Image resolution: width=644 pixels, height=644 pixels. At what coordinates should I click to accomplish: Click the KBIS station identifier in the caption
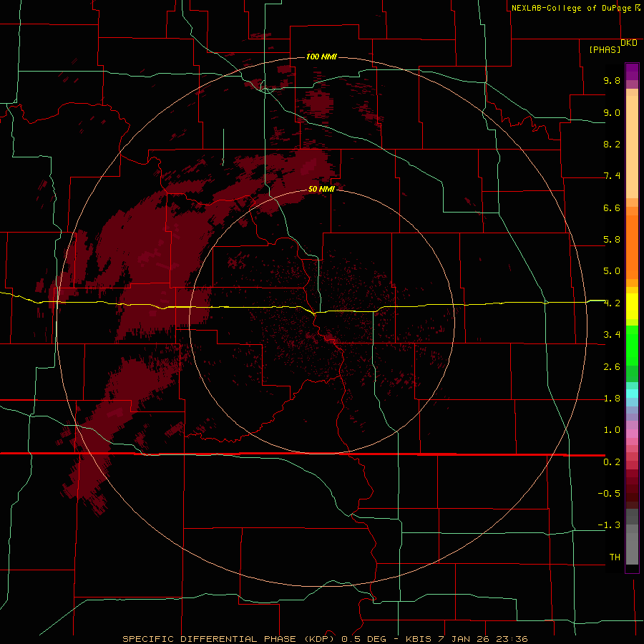click(x=419, y=639)
